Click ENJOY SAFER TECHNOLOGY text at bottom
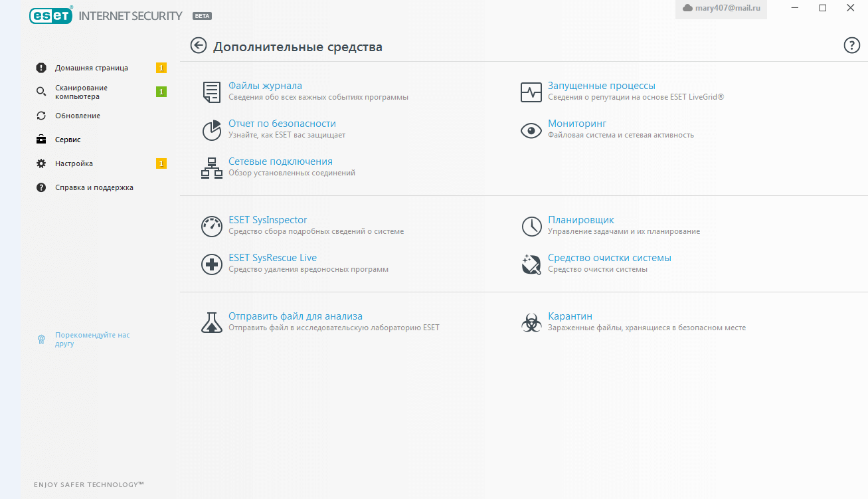The width and height of the screenshot is (868, 499). [89, 485]
